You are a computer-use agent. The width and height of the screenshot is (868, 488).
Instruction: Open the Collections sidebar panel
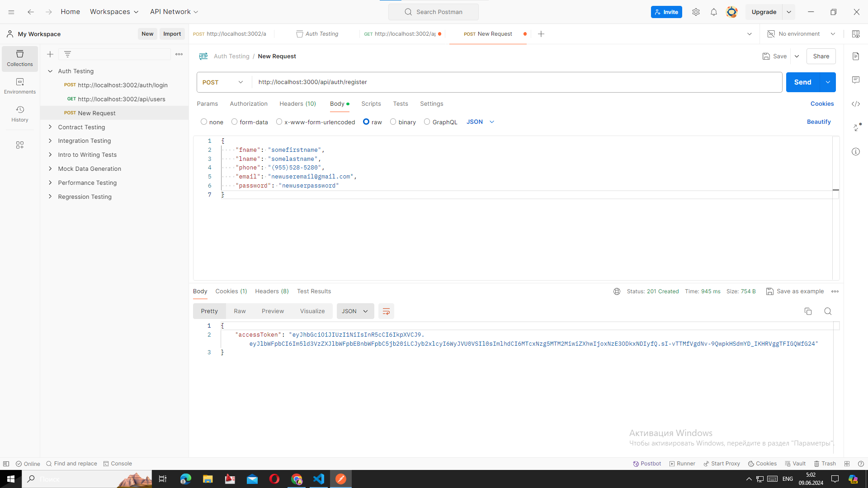pos(19,58)
